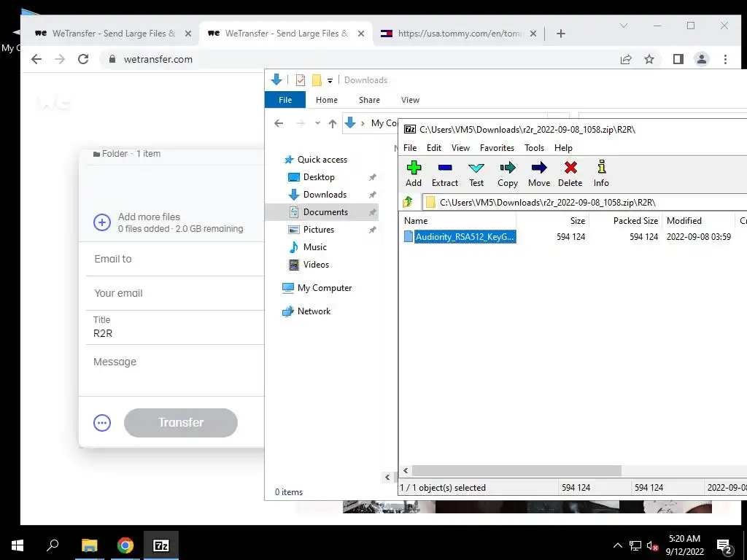Select Downloads in Explorer sidebar

tap(325, 195)
